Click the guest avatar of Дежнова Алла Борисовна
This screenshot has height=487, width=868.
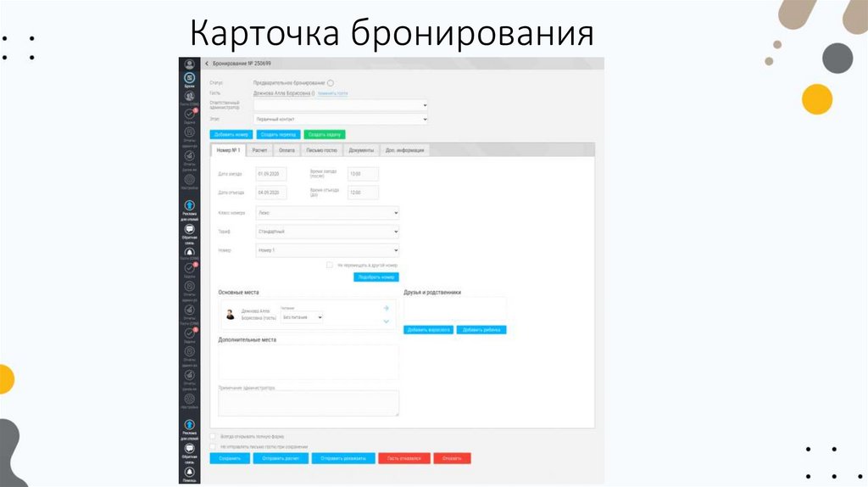pos(231,315)
